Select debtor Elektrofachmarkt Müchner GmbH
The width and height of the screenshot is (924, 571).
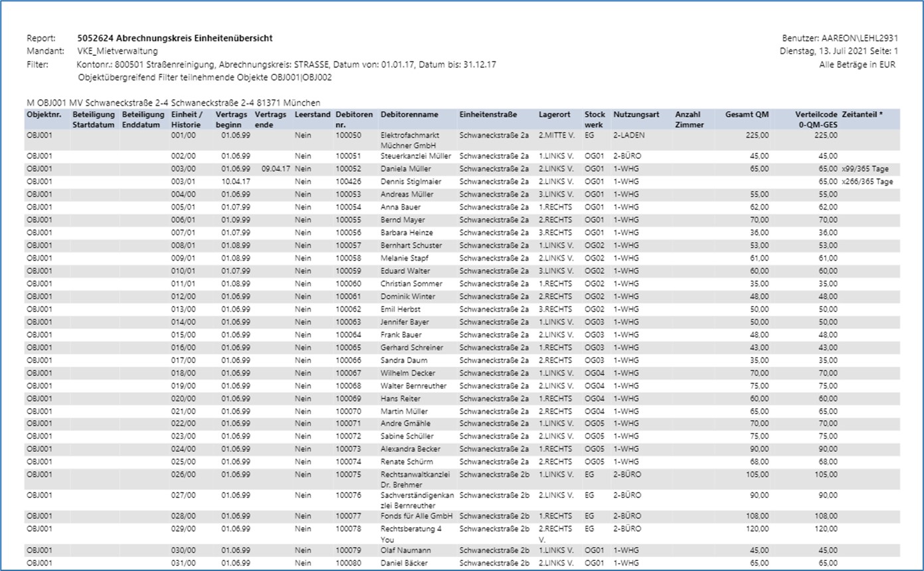tap(408, 140)
